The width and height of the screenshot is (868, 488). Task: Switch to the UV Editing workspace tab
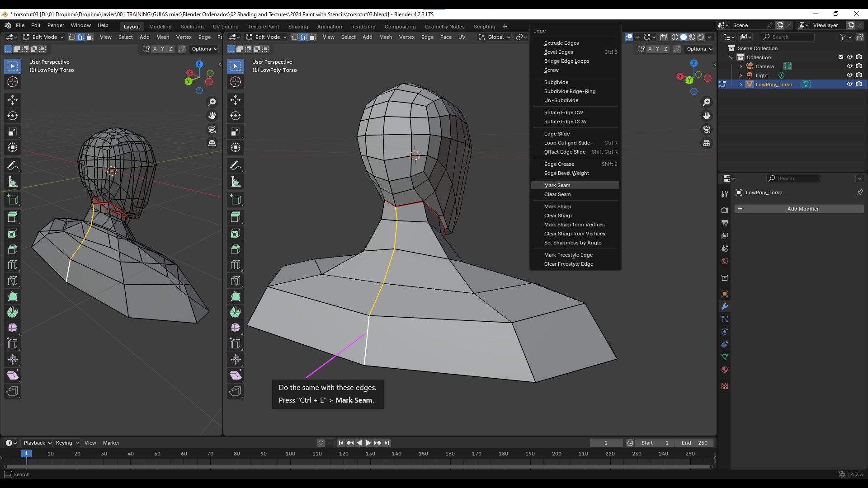(x=226, y=27)
